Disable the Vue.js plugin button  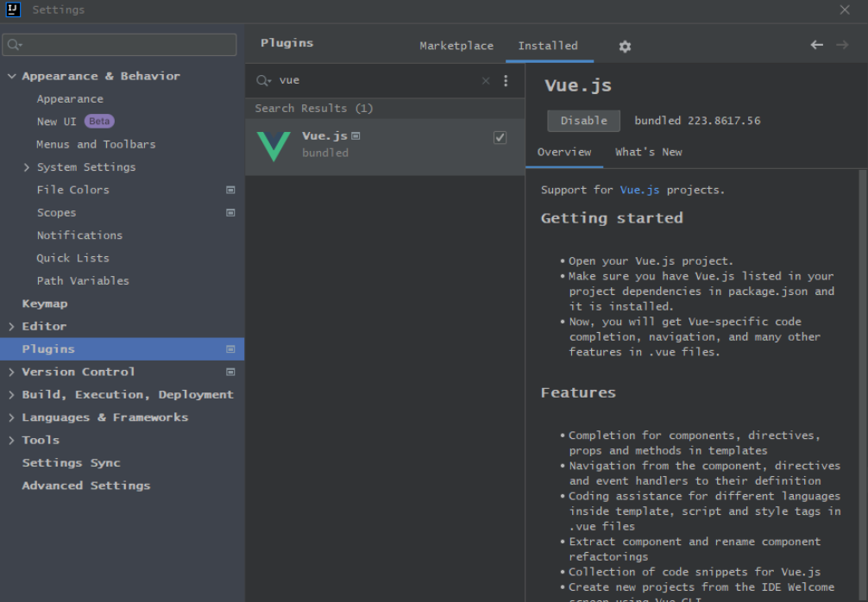583,121
